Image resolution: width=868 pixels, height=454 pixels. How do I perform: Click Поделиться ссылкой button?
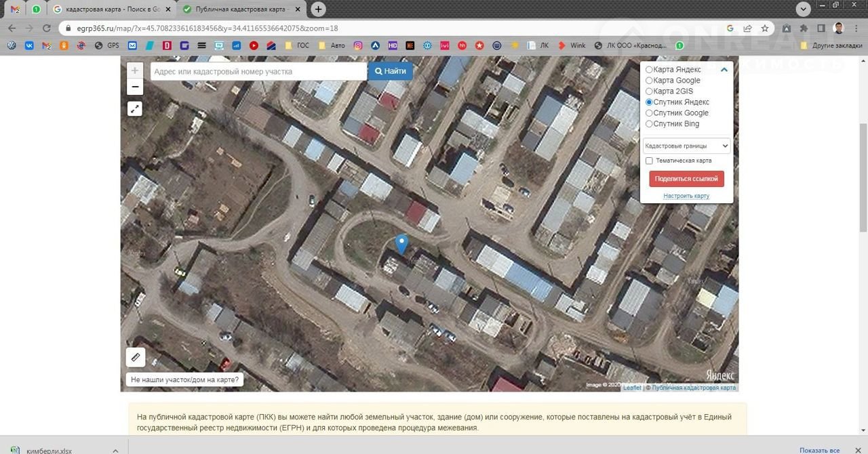click(x=686, y=179)
